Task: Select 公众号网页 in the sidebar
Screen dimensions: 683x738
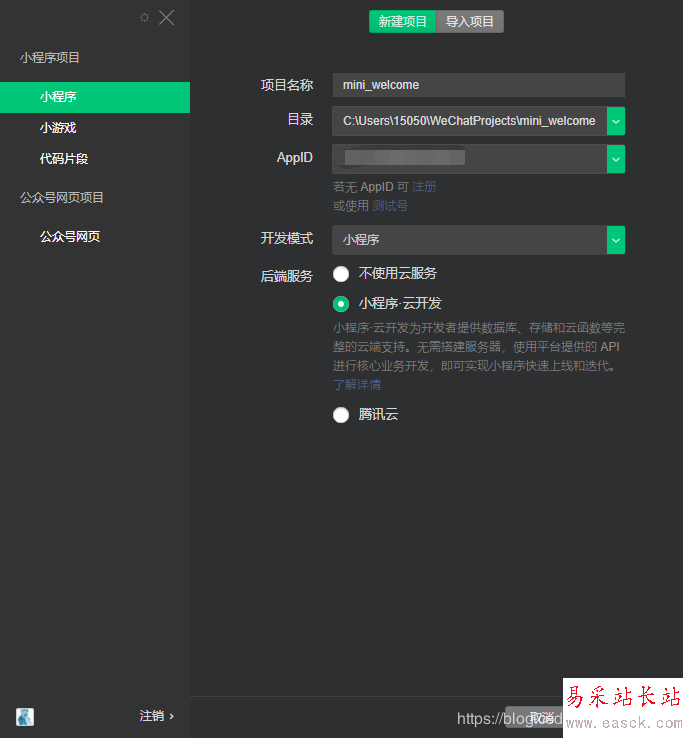Action: click(70, 237)
